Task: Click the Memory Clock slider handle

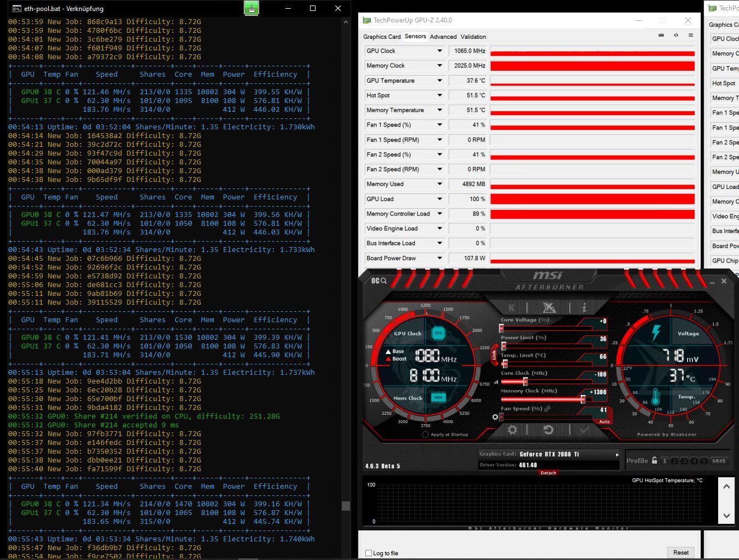Action: pos(583,399)
